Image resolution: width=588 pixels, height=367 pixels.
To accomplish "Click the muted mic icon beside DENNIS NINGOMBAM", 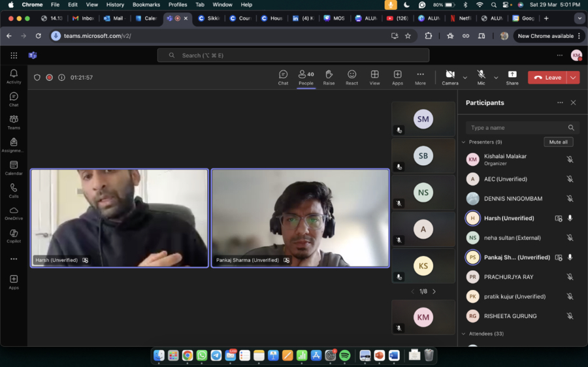I will coord(570,199).
